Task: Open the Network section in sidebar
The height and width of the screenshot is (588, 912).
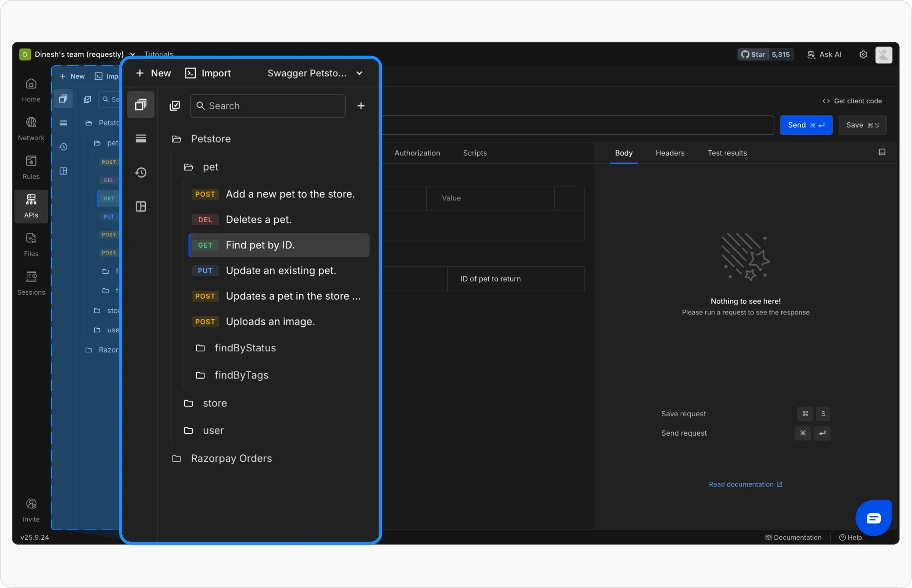Action: (x=31, y=128)
